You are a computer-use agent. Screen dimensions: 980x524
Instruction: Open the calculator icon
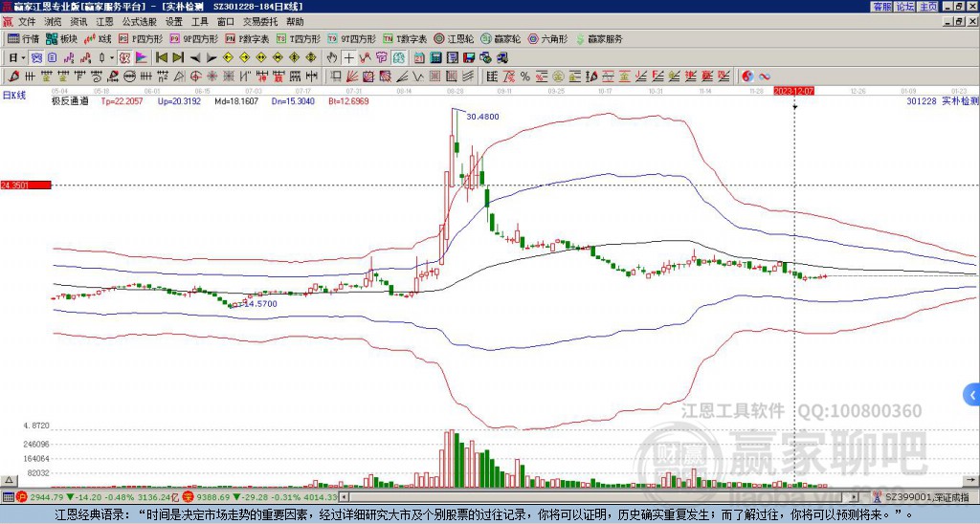[x=436, y=58]
